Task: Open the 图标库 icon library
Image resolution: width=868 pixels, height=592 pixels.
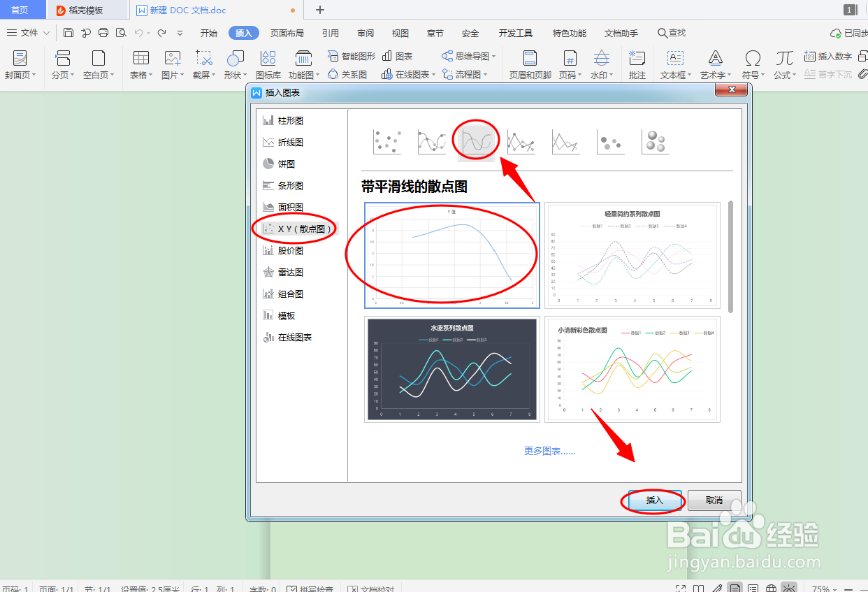Action: click(268, 64)
